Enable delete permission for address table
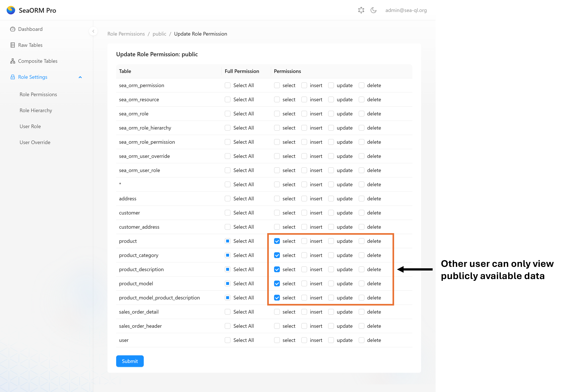 point(361,199)
